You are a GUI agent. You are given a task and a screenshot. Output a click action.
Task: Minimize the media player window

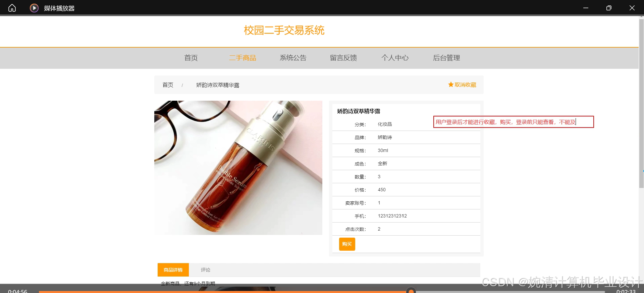(x=586, y=8)
